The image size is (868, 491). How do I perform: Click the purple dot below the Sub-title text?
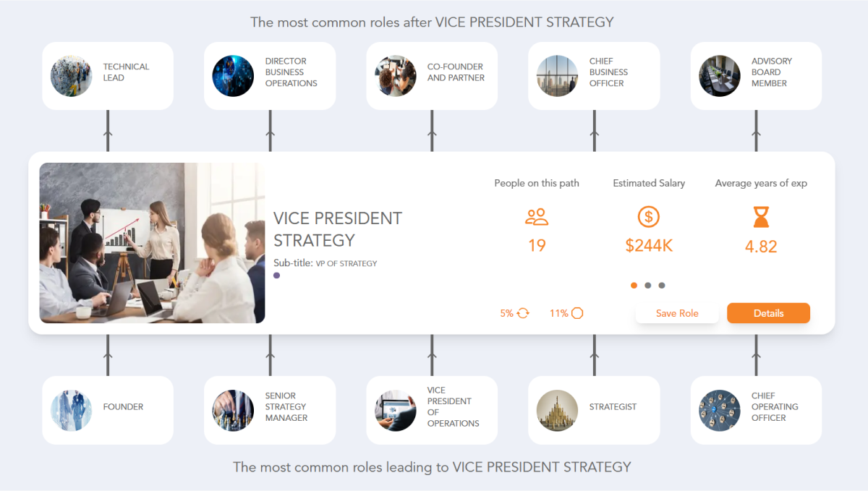pos(276,276)
